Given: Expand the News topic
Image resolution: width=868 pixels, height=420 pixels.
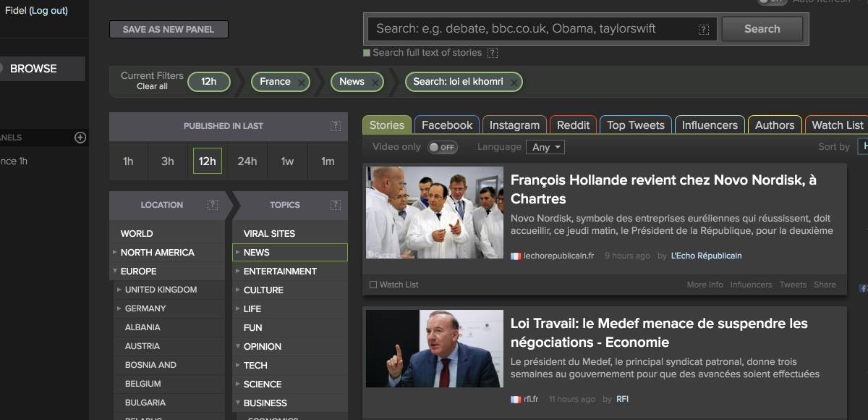Looking at the screenshot, I should [238, 252].
